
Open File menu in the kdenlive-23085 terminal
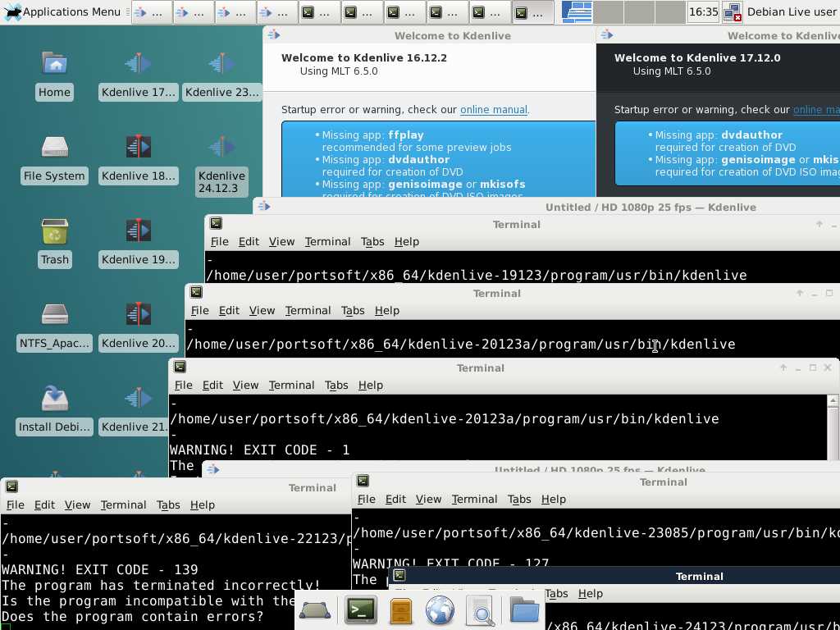pyautogui.click(x=367, y=499)
